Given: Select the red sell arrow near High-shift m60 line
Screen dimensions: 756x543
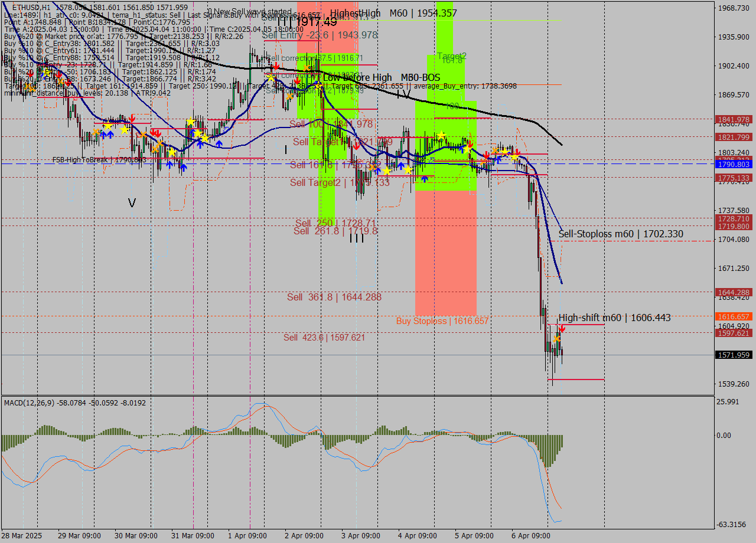Looking at the screenshot, I should coord(561,329).
